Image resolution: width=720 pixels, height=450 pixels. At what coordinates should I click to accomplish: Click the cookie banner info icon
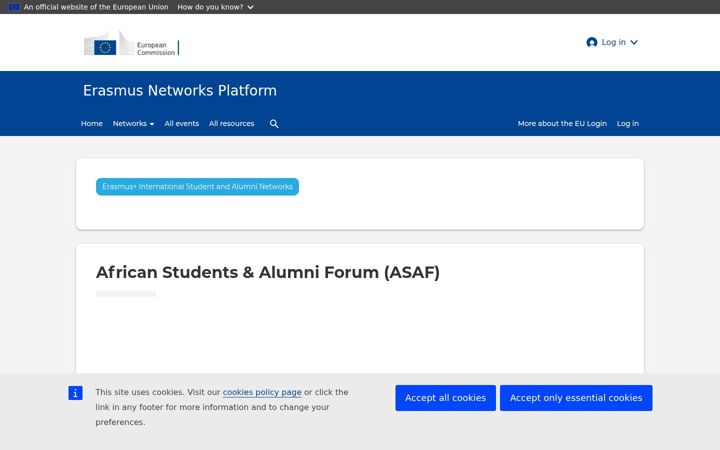click(x=75, y=393)
